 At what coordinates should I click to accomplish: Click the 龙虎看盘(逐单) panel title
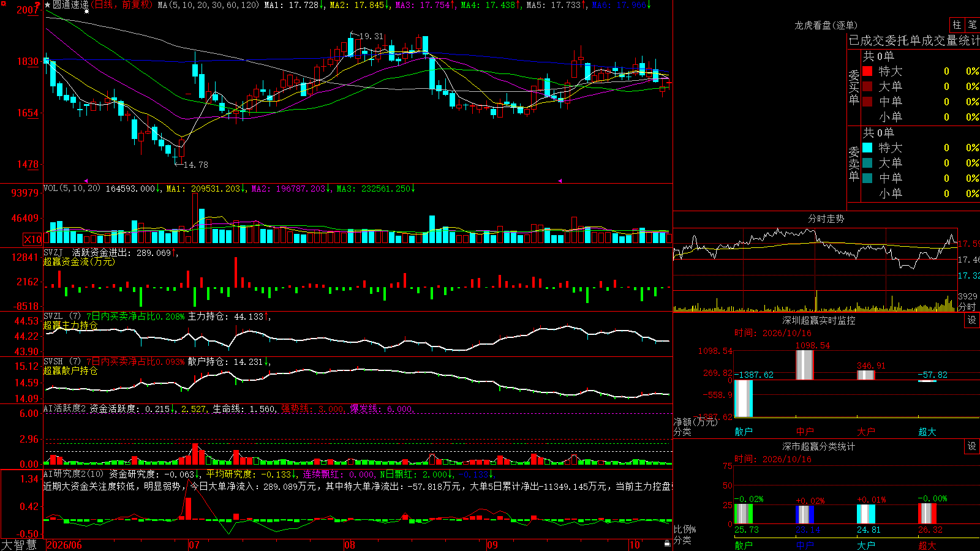(x=826, y=25)
